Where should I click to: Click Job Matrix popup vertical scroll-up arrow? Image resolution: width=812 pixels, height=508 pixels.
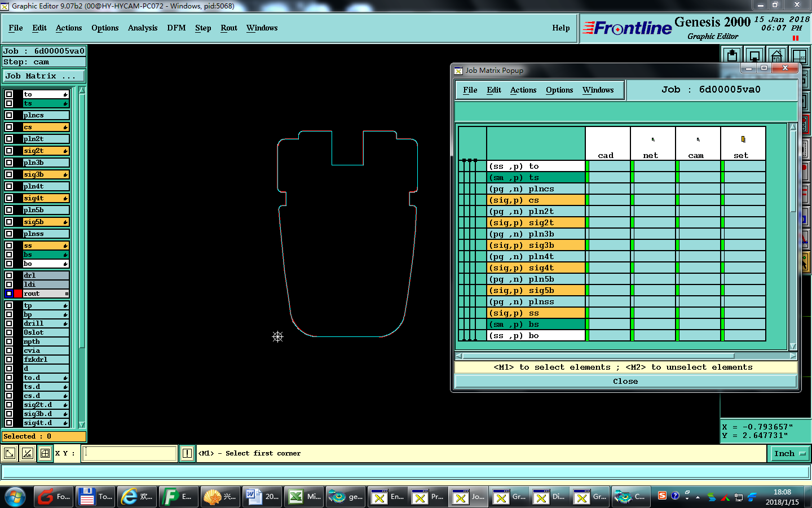pos(793,128)
